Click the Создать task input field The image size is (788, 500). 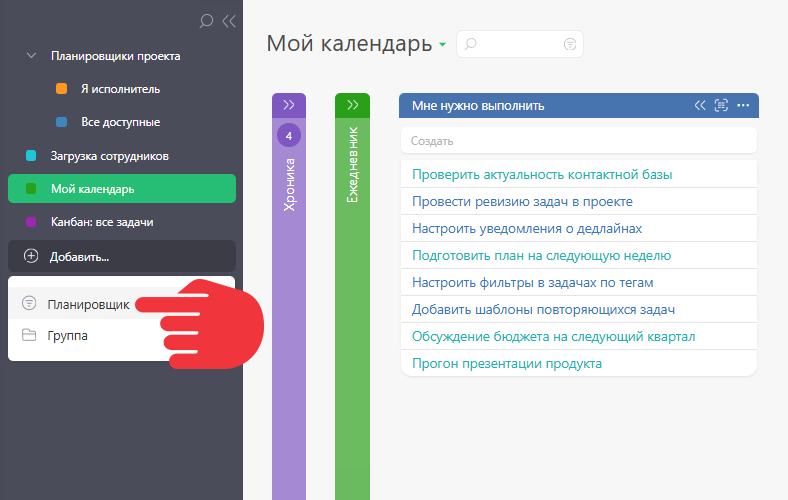(x=579, y=141)
